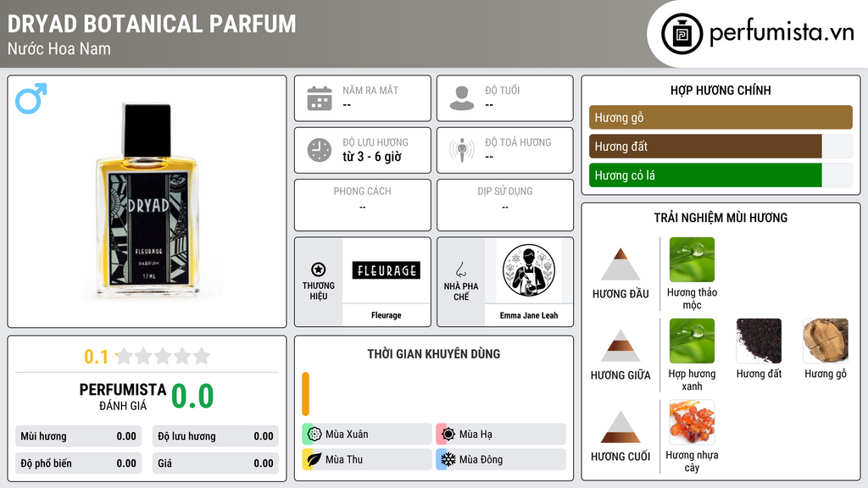Click the Fleurage brand logo image

pos(387,270)
